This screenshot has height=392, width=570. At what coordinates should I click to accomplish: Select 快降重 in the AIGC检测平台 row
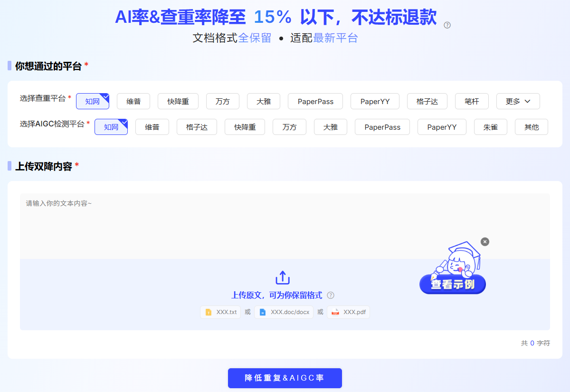245,127
